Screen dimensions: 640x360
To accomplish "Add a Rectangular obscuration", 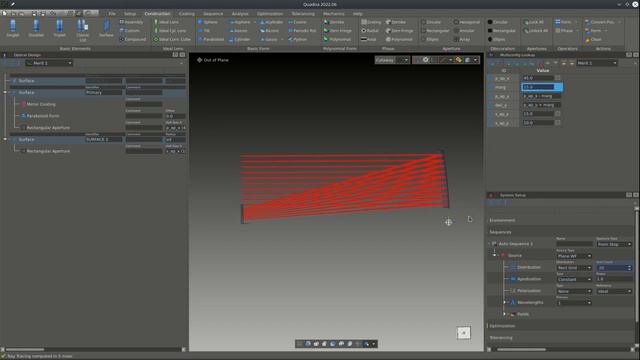I will [x=501, y=31].
